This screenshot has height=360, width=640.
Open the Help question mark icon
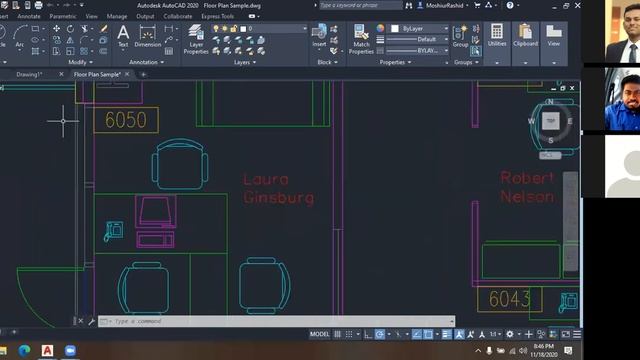(x=510, y=5)
